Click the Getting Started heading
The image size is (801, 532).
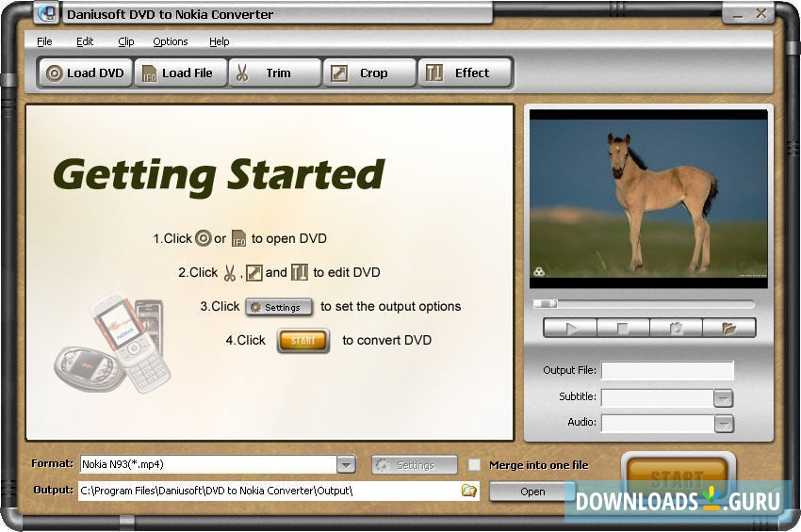pyautogui.click(x=219, y=177)
